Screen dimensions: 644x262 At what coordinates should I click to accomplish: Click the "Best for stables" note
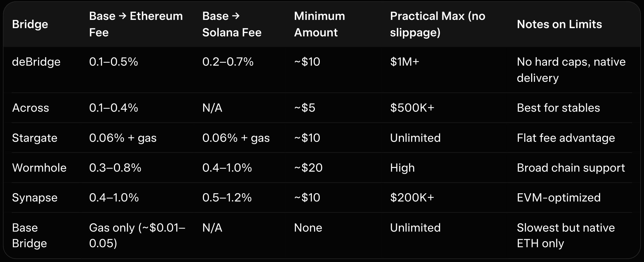558,108
